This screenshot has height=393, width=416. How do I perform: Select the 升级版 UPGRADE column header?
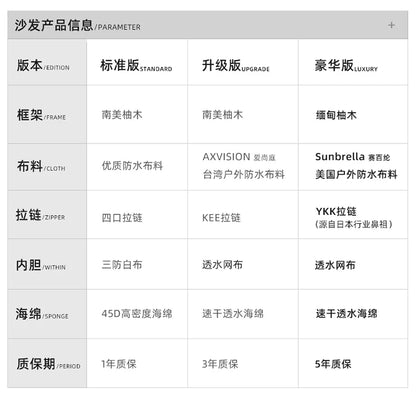[x=236, y=65]
